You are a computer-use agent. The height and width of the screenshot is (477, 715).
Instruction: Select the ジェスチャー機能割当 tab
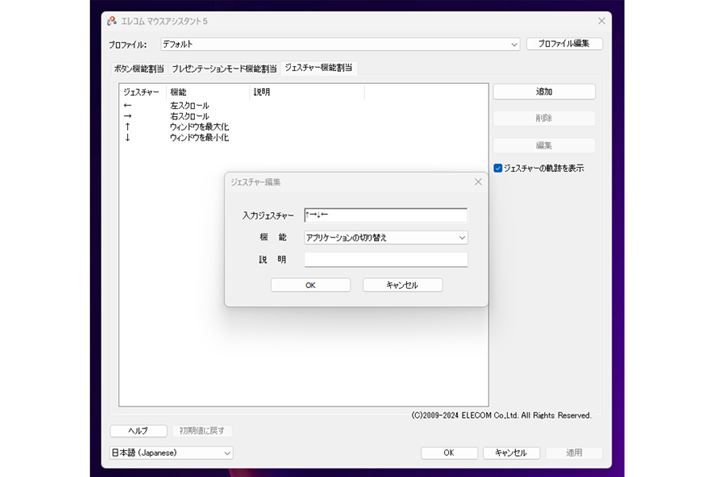click(319, 68)
